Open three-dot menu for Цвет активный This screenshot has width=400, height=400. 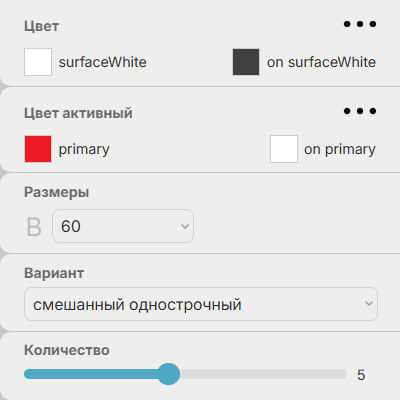click(x=360, y=111)
